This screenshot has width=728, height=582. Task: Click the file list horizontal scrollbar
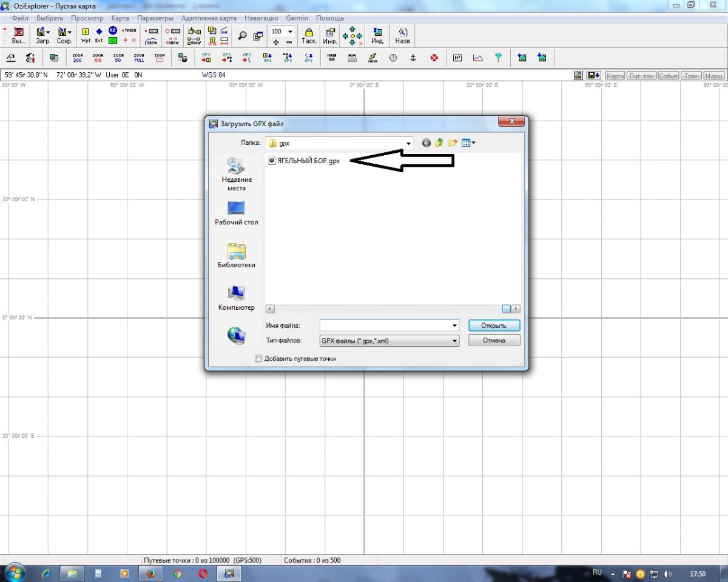coord(388,309)
